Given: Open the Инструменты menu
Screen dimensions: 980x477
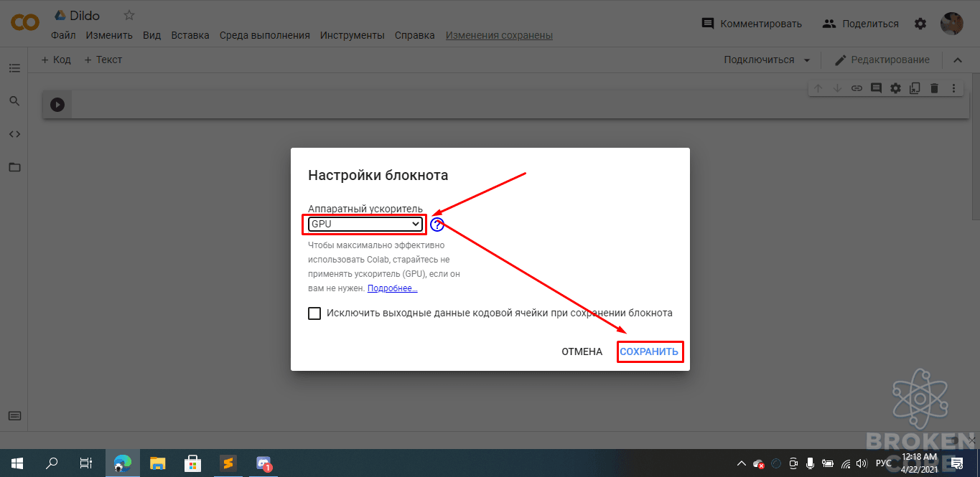Looking at the screenshot, I should [353, 35].
